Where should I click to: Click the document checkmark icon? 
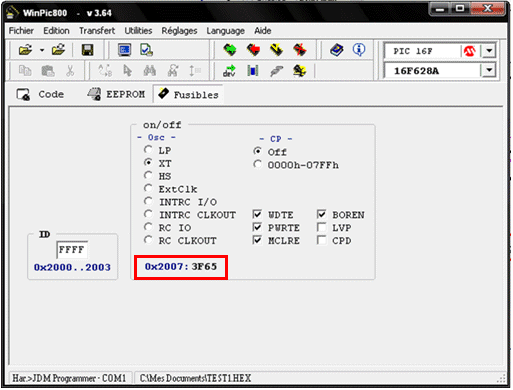point(146,50)
